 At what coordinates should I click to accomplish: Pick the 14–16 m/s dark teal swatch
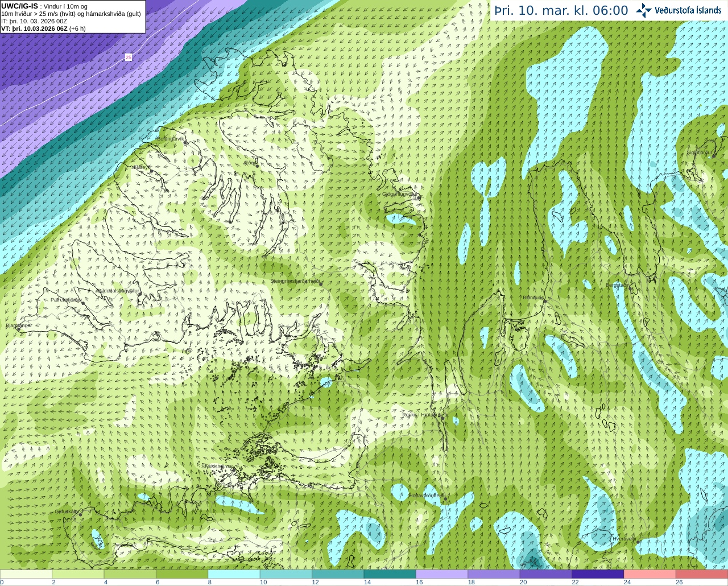point(390,574)
